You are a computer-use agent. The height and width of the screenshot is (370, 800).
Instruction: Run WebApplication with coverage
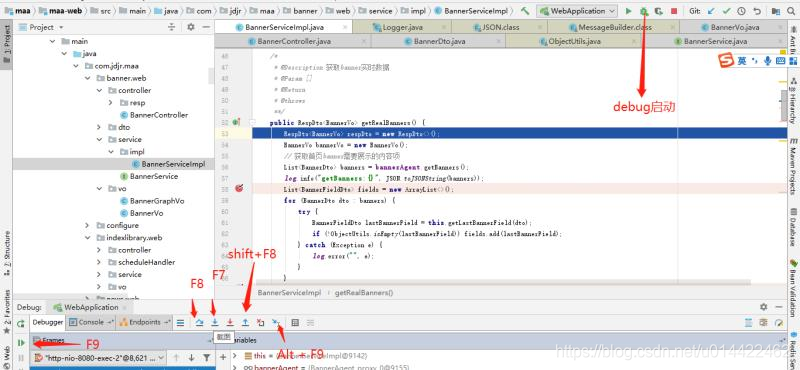(659, 11)
